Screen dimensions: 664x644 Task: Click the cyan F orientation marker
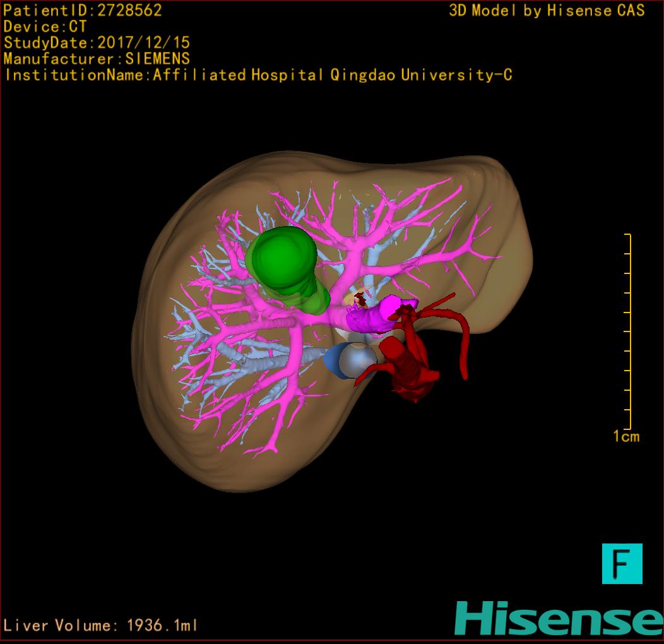(622, 563)
